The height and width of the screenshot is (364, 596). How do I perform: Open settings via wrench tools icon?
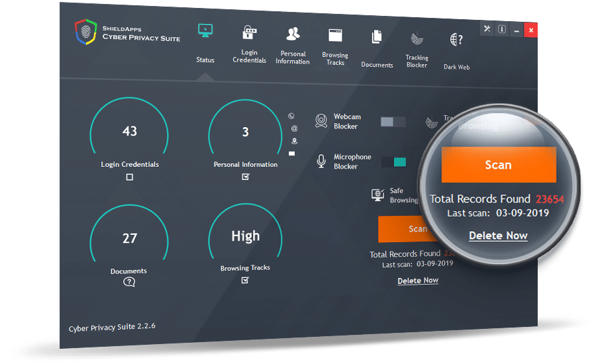click(487, 28)
